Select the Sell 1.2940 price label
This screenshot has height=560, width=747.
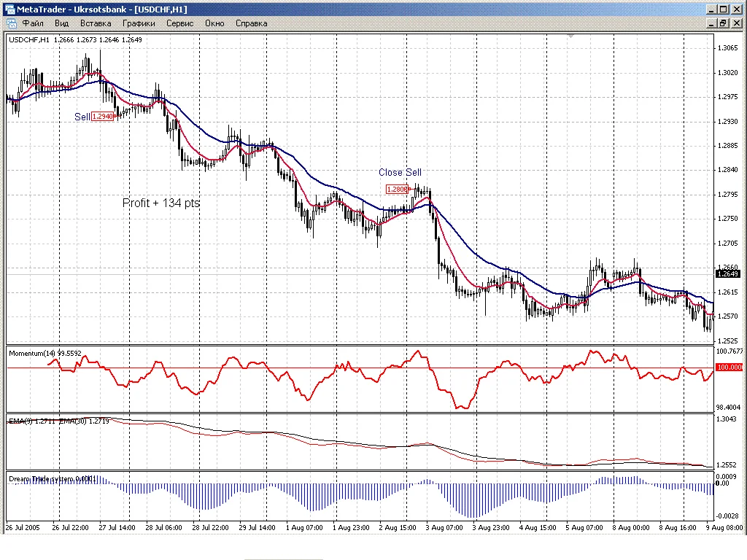(x=102, y=117)
